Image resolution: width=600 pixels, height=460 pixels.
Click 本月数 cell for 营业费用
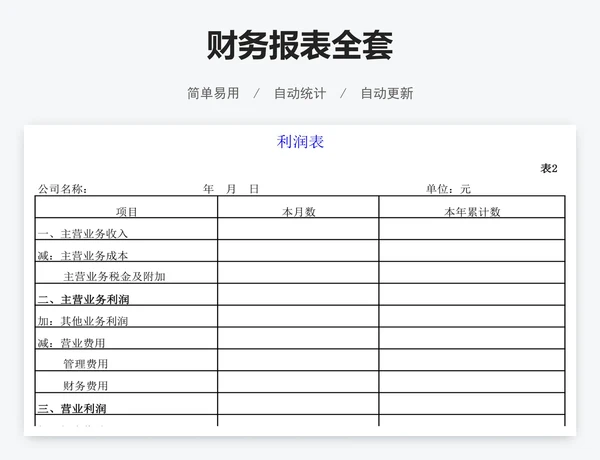click(298, 338)
